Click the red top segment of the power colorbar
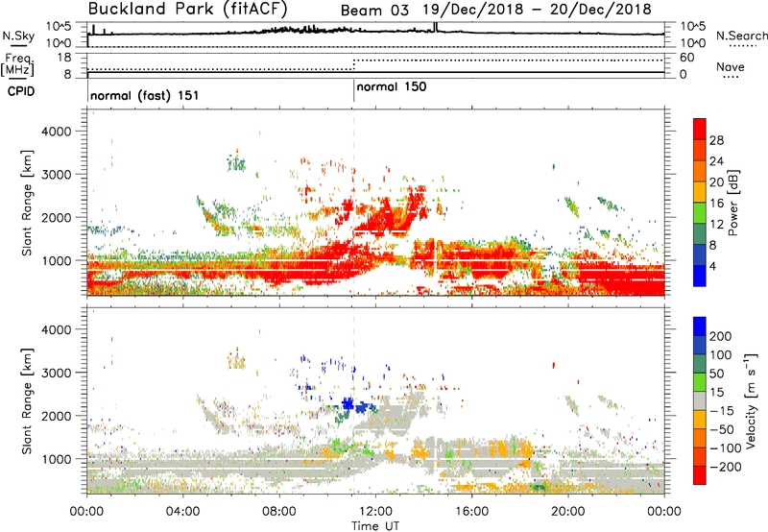The image size is (768, 532). (700, 130)
